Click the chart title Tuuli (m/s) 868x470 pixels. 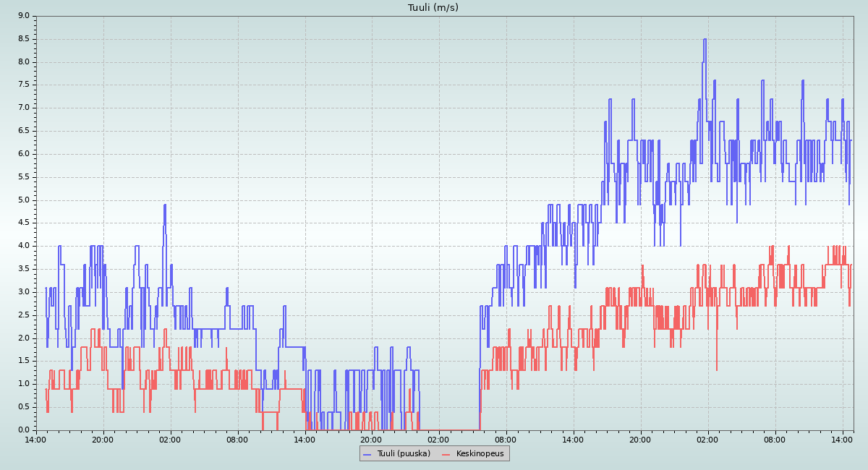(433, 8)
